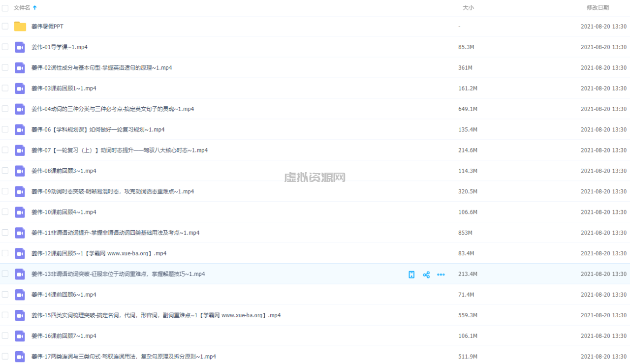Open file name 姜伟-09动词时态突破
630x364 pixels.
[x=113, y=192]
